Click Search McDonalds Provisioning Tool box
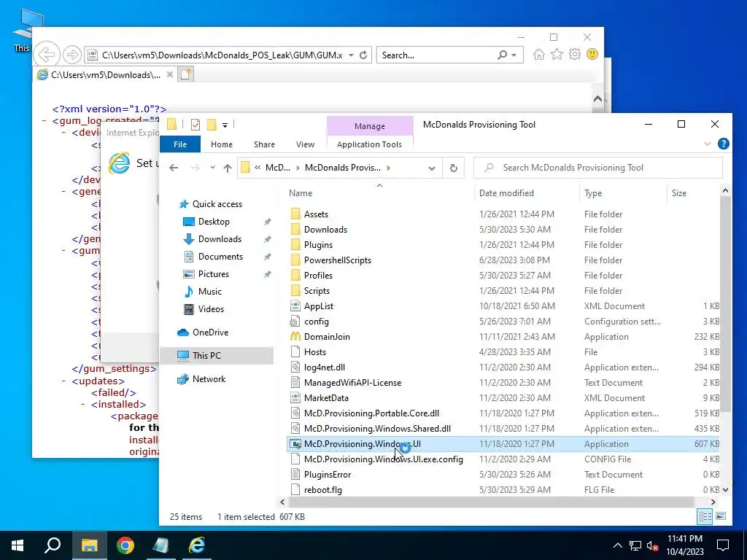Screen dimensions: 747x560 tap(598, 168)
